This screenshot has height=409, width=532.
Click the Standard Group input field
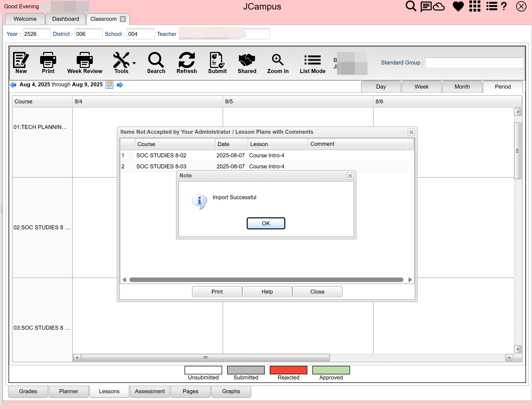[474, 63]
